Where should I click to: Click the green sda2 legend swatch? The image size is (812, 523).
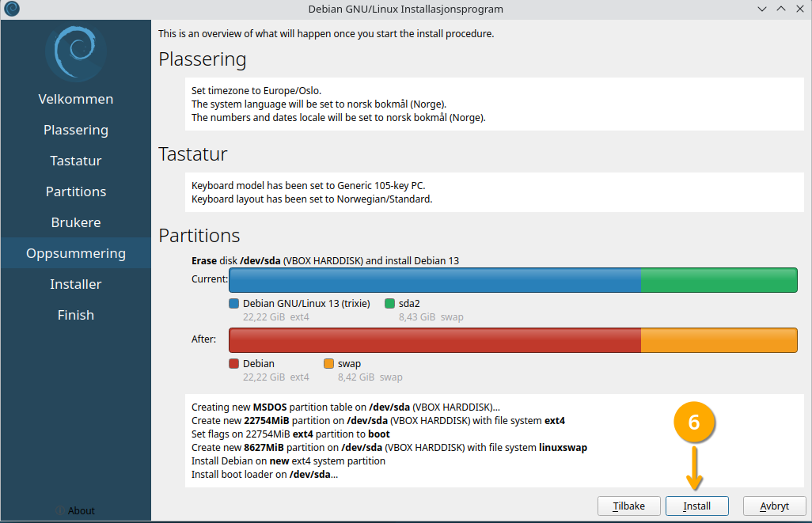pyautogui.click(x=390, y=304)
